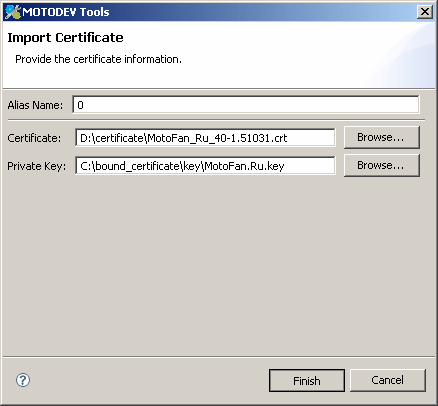Click the separator line above Finish button
438x406 pixels.
219,357
